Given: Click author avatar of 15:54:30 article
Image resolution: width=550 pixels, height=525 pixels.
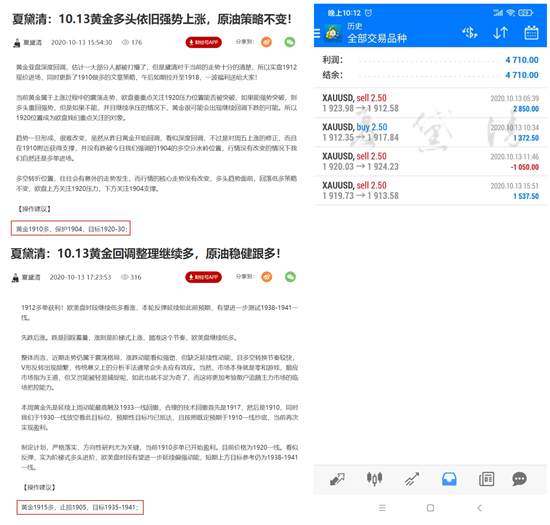Looking at the screenshot, I should (16, 43).
